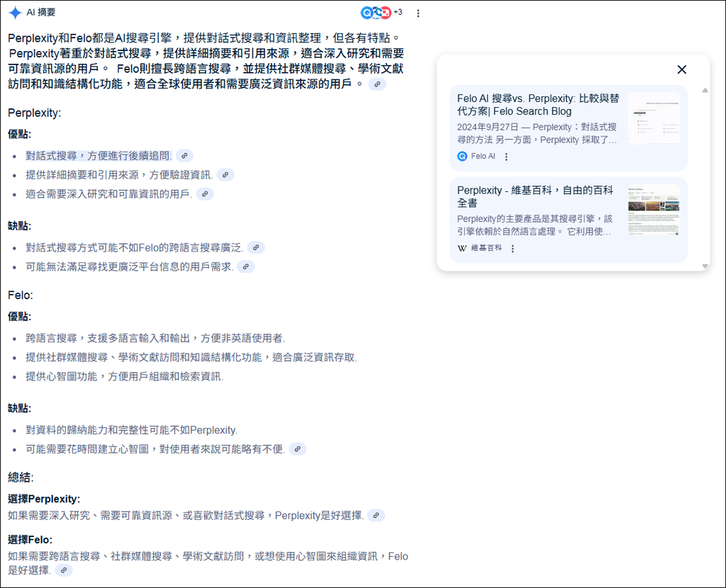The width and height of the screenshot is (726, 588).
Task: Click the 提供詳細摘要和引用來源，方便驗證資訊 bullet text
Action: [x=119, y=175]
